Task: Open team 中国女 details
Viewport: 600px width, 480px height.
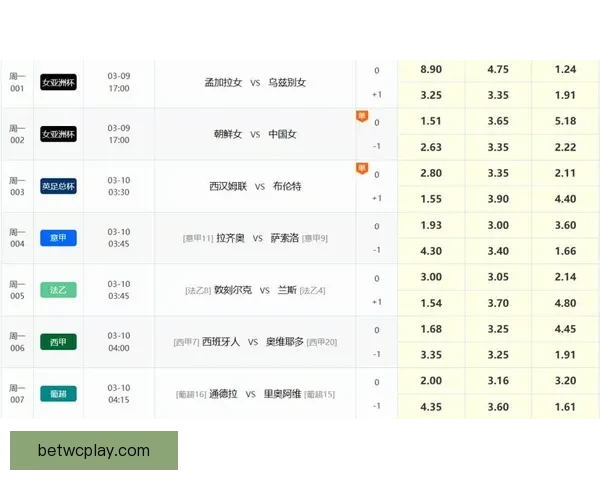Action: click(x=282, y=134)
